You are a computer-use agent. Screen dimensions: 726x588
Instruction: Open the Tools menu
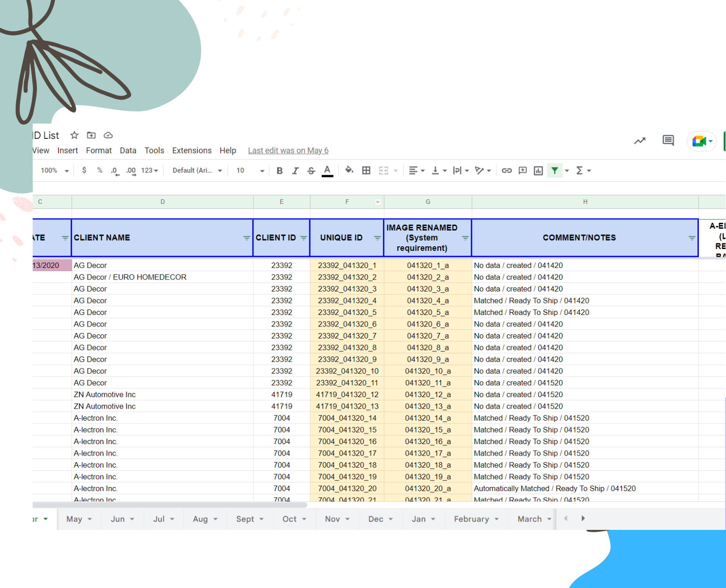coord(154,150)
